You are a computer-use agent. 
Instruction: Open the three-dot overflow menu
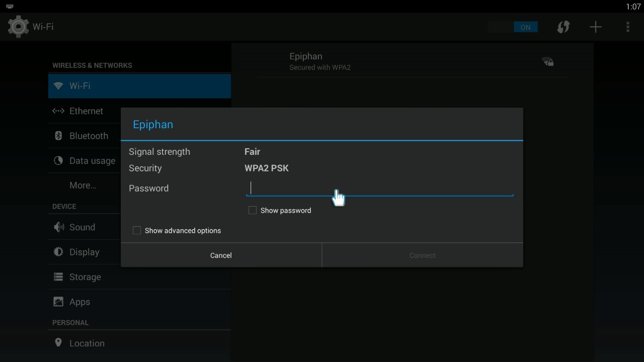pos(628,27)
